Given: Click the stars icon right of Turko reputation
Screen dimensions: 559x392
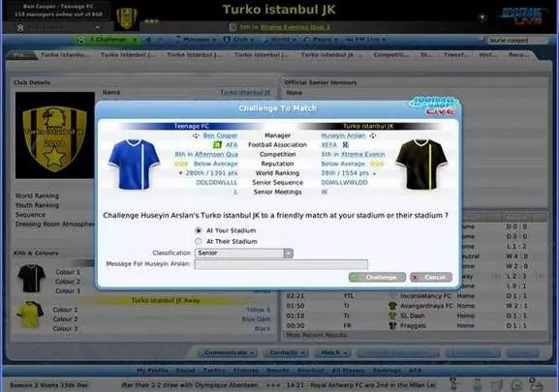Looking at the screenshot, I should coord(377,164).
